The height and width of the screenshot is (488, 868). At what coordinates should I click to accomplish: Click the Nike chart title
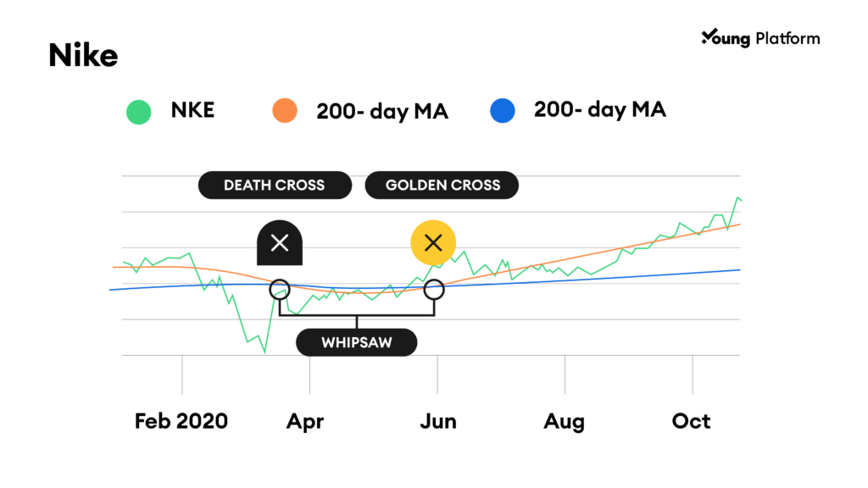pyautogui.click(x=83, y=55)
